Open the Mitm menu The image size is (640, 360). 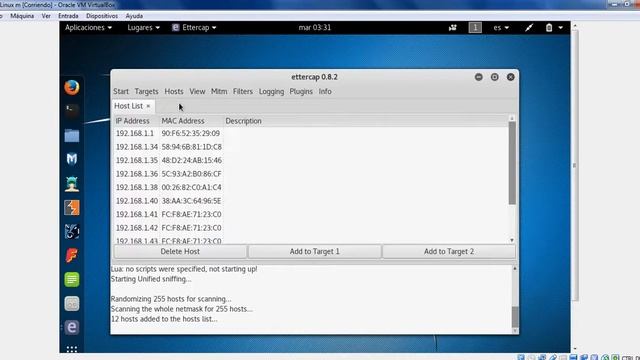point(219,91)
